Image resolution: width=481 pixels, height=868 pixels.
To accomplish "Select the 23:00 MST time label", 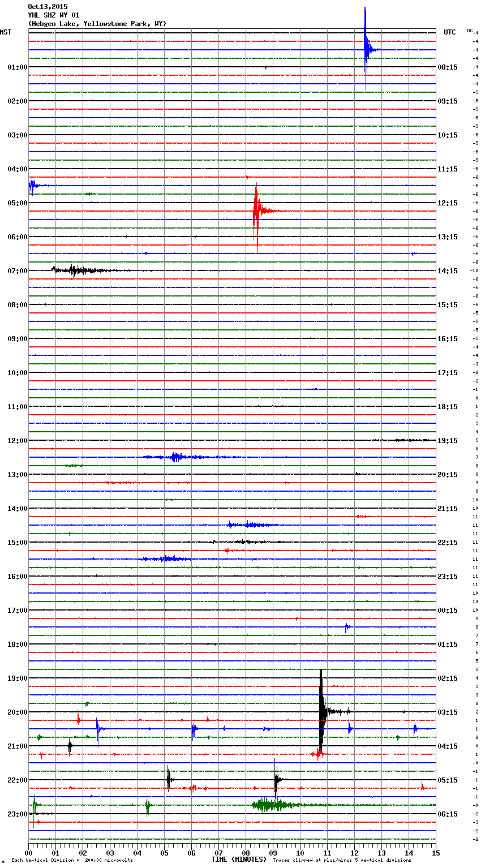I will click(x=18, y=814).
